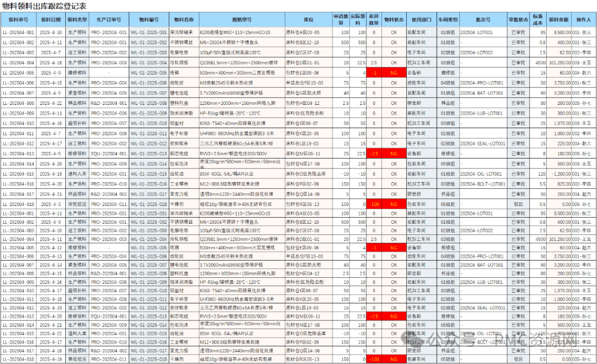This screenshot has height=364, width=597.
Task: Click PRO-202504-011 in the 2025-4-3 row
Action: click(x=109, y=204)
